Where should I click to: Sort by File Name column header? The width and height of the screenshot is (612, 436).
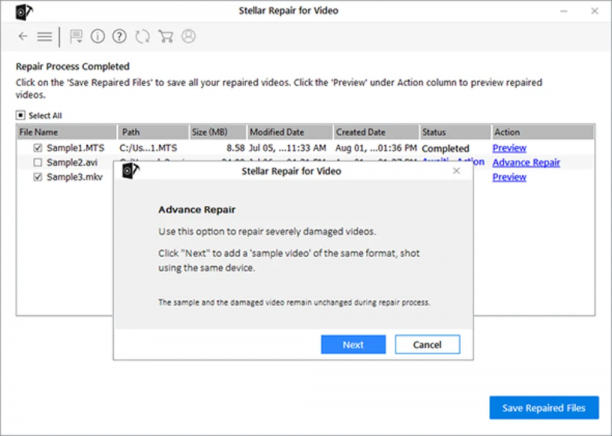[67, 132]
